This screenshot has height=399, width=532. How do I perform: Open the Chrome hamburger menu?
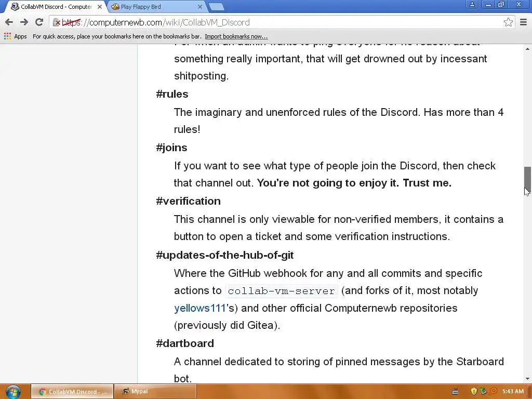(523, 22)
